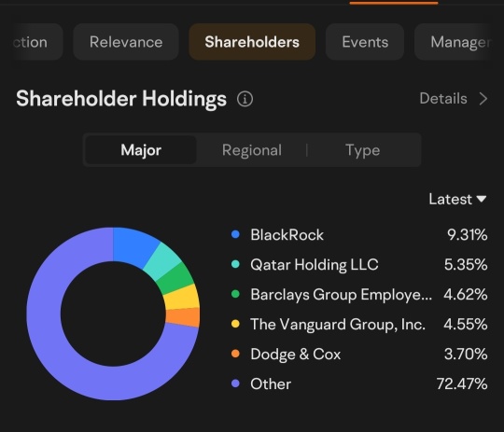The width and height of the screenshot is (504, 432).
Task: Select the Barclays Group Employe... label
Action: 341,295
